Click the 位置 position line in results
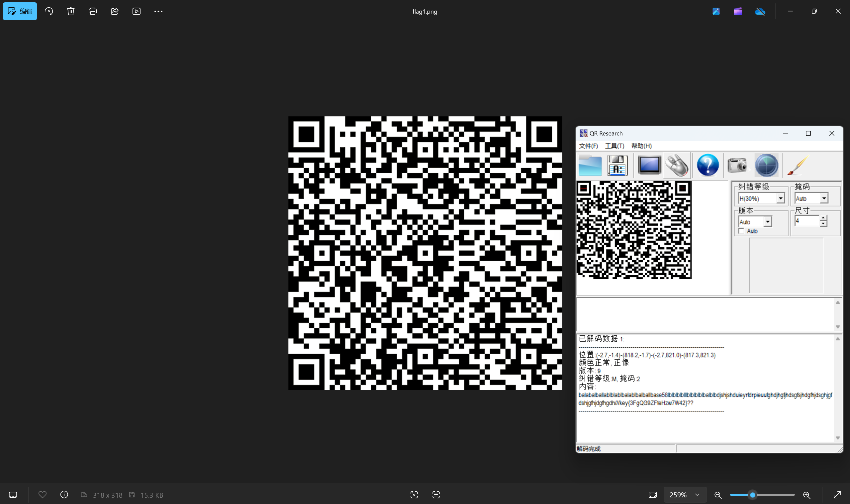Image resolution: width=850 pixels, height=504 pixels. pos(647,355)
